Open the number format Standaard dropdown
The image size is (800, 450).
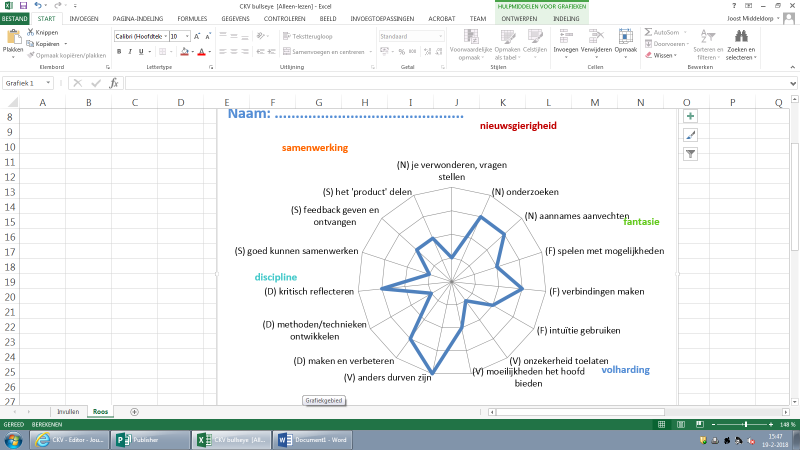point(441,36)
